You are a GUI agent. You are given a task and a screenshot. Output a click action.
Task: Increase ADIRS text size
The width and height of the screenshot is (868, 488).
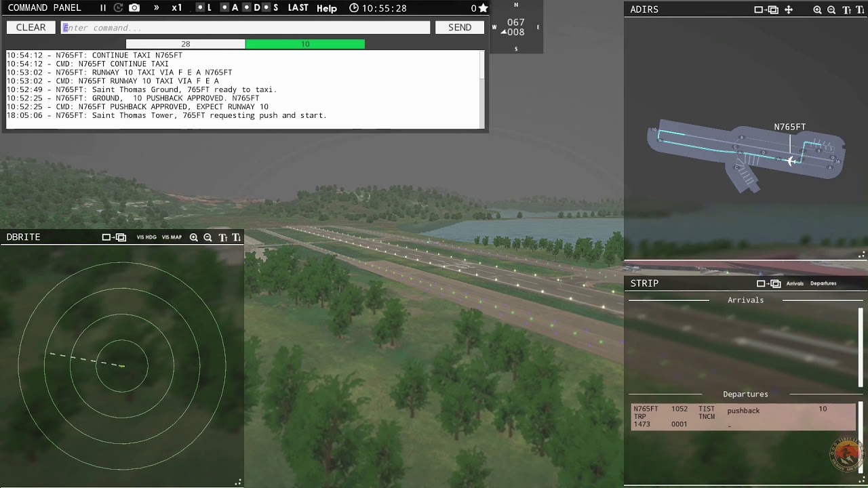coord(846,9)
